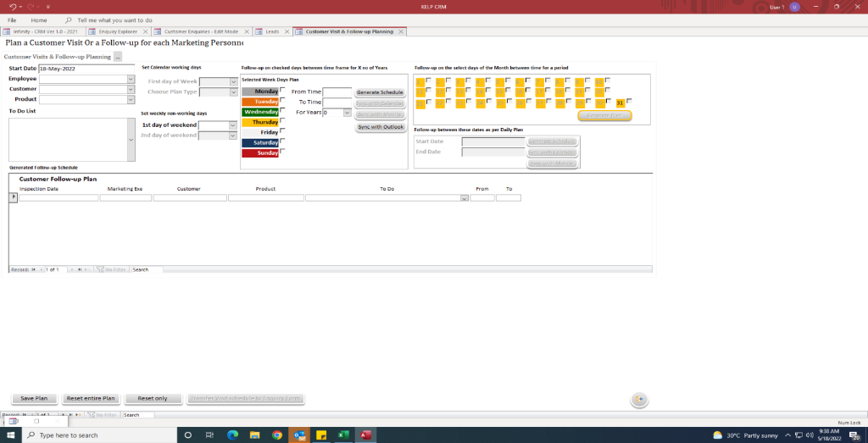Image resolution: width=868 pixels, height=443 pixels.
Task: Open the Home ribbon tab
Action: (39, 20)
